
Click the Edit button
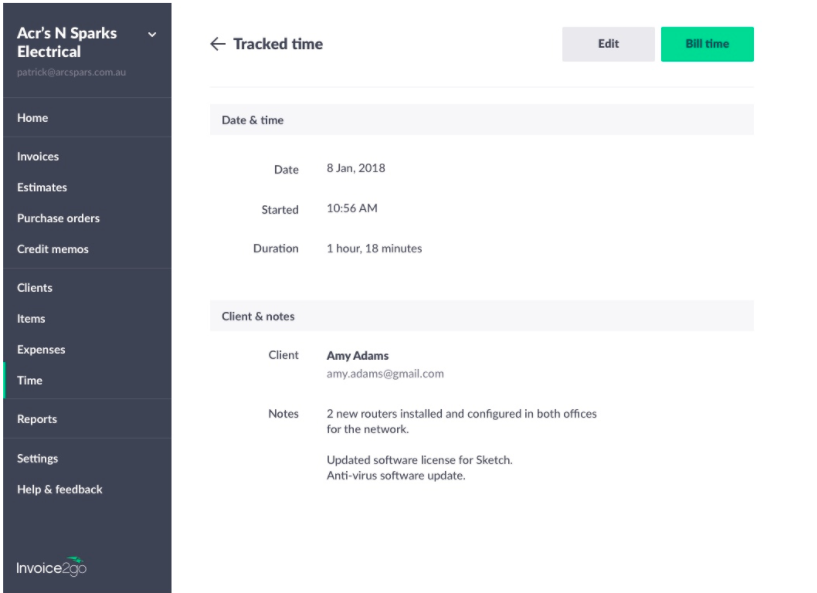tap(608, 44)
